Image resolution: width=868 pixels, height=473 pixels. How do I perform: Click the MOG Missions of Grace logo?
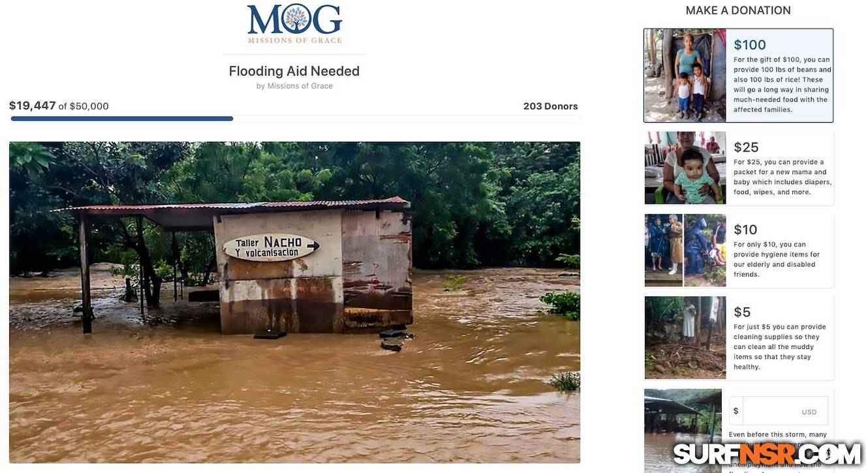coord(294,24)
